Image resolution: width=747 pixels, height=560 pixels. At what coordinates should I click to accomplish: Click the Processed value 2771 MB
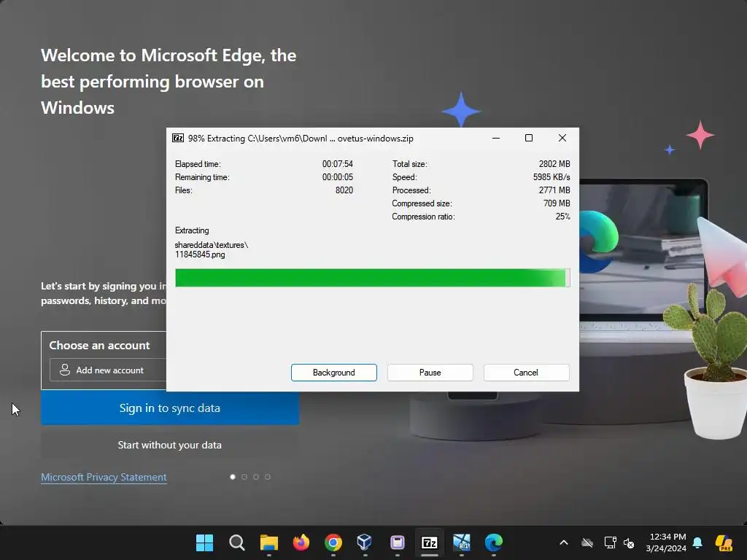[x=554, y=190]
